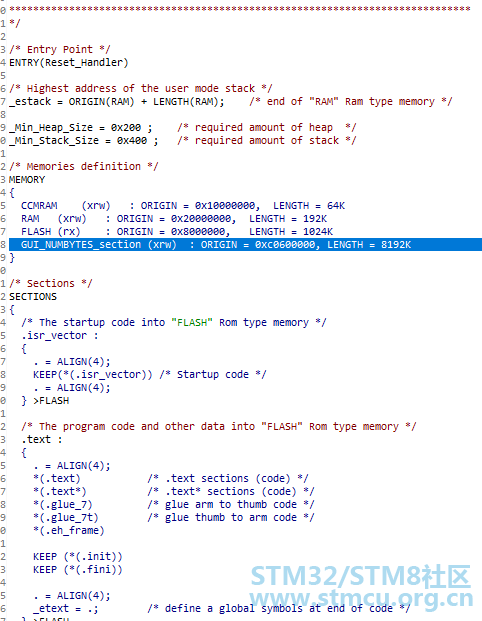Click the 'Highest address of the user mode stack' comment
Screen dimensions: 482x621
tap(141, 88)
